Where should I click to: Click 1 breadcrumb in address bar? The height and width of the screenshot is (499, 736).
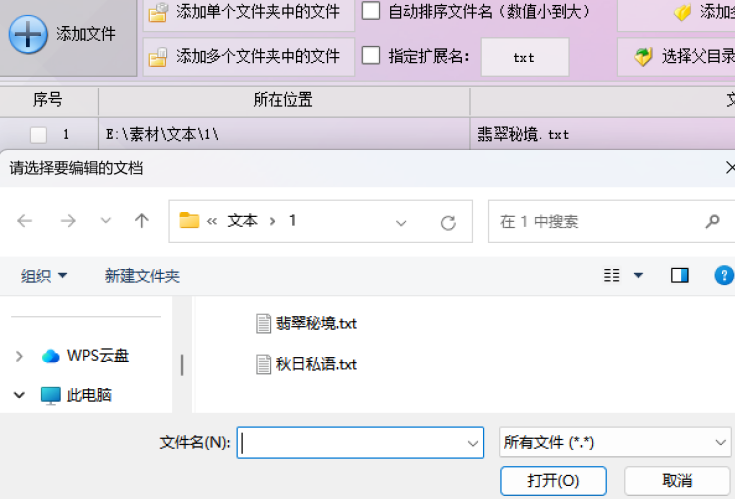coord(292,221)
